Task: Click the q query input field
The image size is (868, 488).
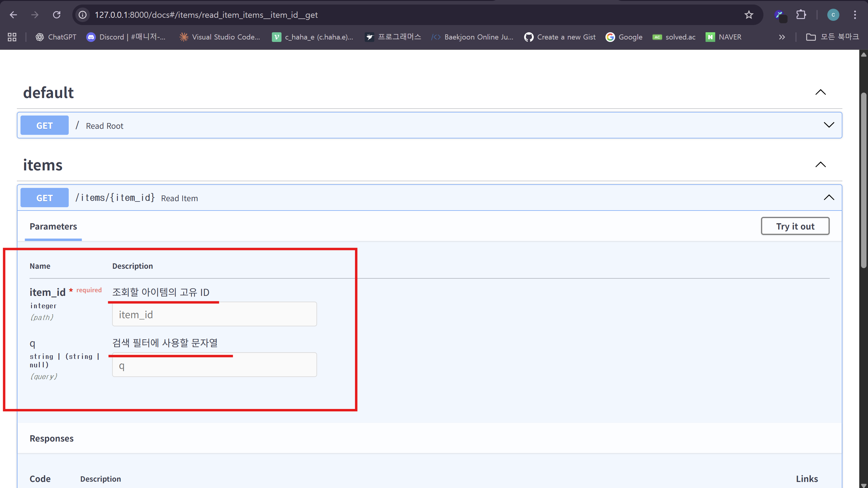Action: pos(214,365)
